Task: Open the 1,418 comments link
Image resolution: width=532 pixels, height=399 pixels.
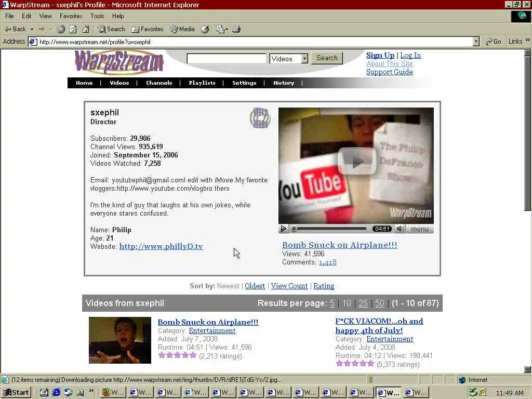Action: point(328,262)
